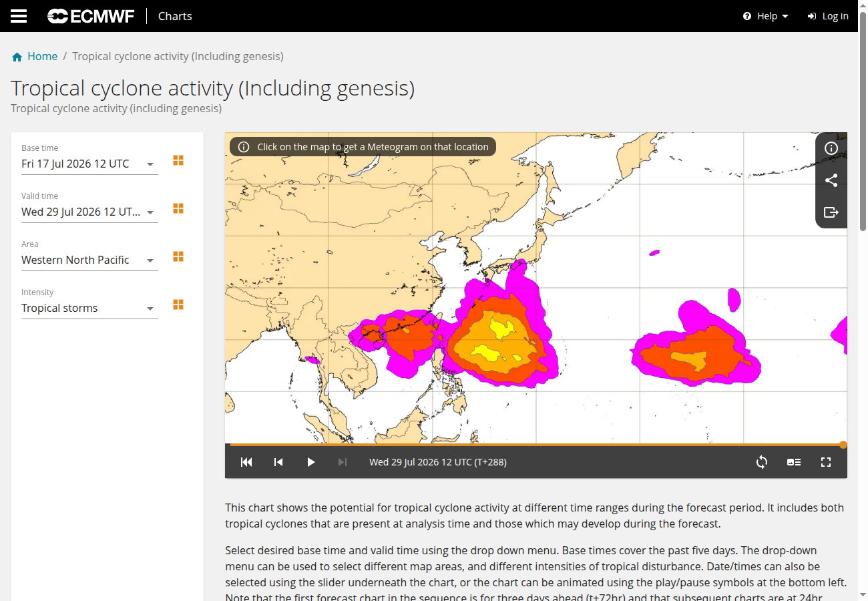Click the orange timeline slider handle
This screenshot has width=868, height=601.
pyautogui.click(x=843, y=445)
